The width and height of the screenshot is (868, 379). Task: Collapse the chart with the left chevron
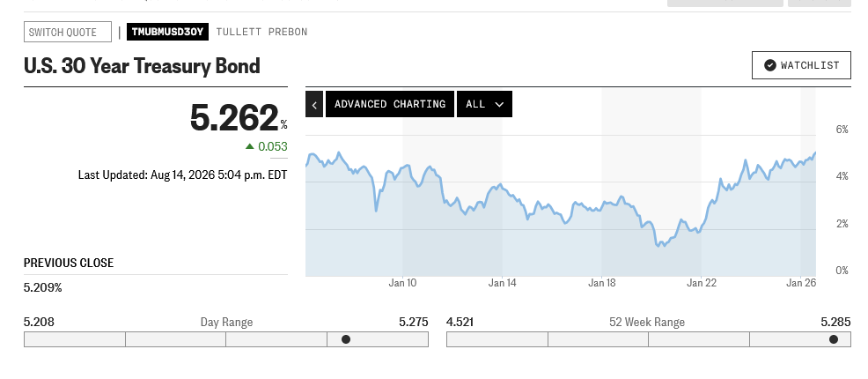[314, 104]
